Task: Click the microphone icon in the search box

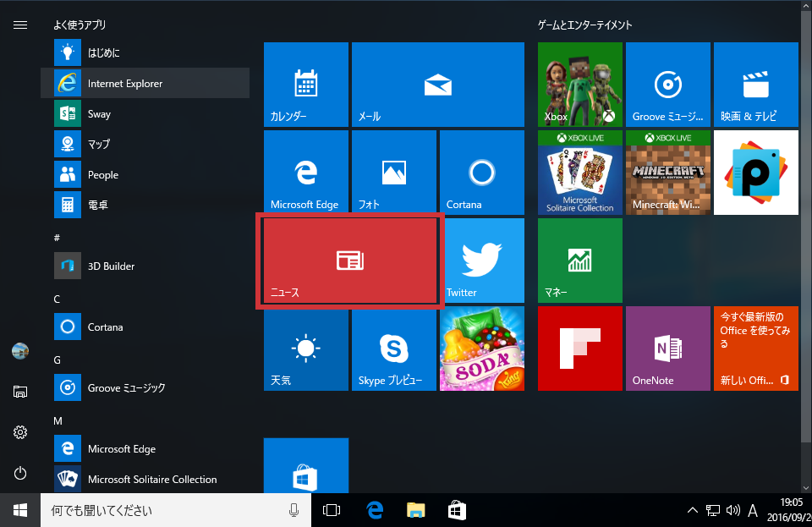Action: pyautogui.click(x=294, y=510)
